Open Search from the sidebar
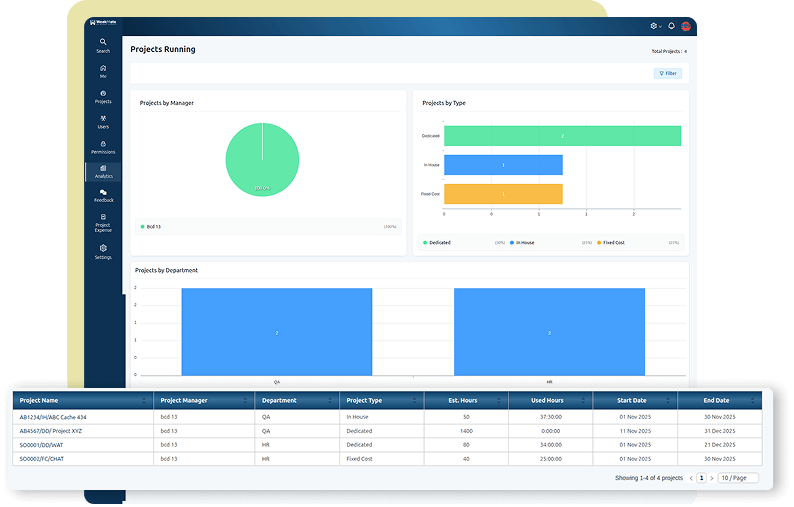 tap(103, 45)
